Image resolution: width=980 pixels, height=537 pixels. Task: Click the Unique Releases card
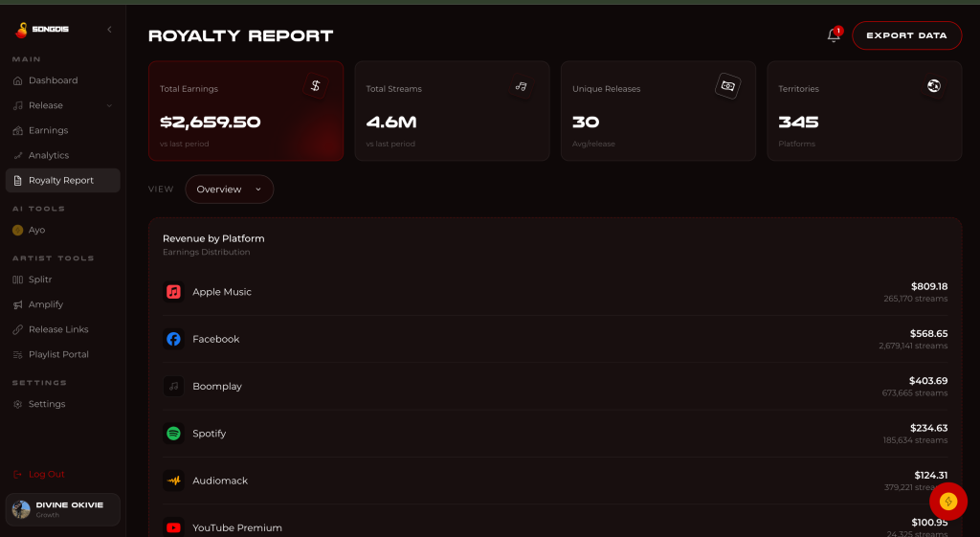(658, 111)
